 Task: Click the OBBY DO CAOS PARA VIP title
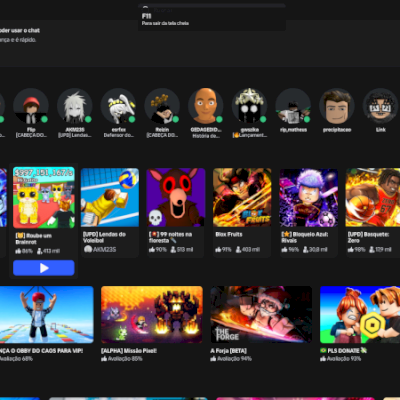click(x=41, y=351)
